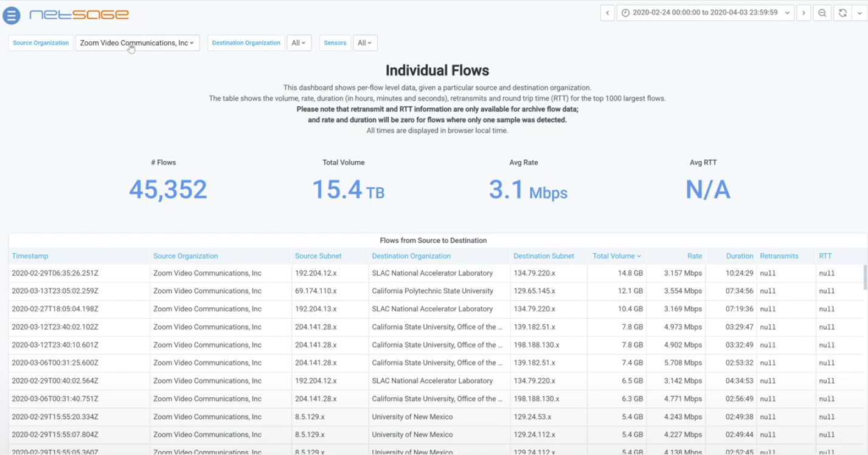
Task: Click the 10:24:29 duration cell
Action: pyautogui.click(x=740, y=273)
